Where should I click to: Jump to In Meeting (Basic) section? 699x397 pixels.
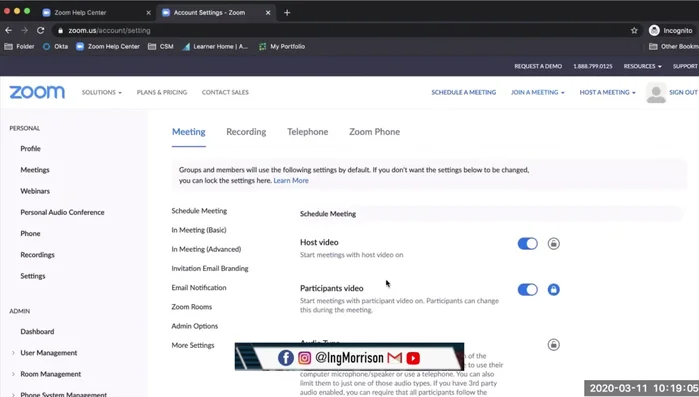199,230
